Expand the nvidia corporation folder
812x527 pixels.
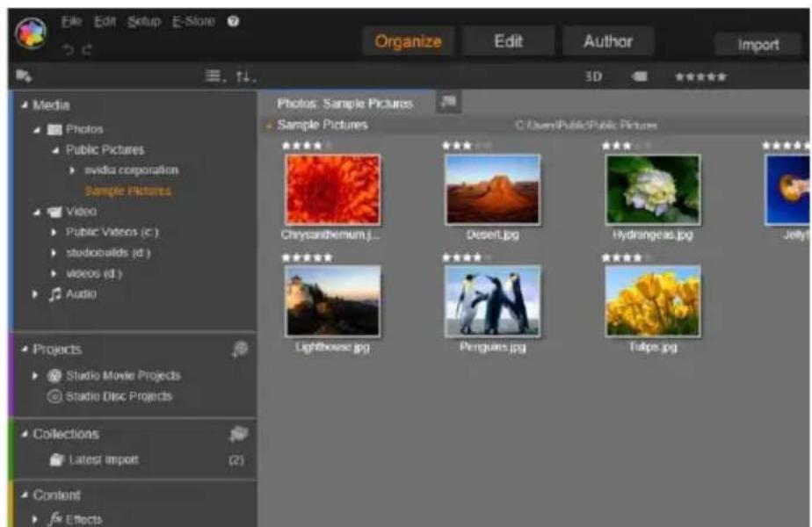tap(72, 170)
